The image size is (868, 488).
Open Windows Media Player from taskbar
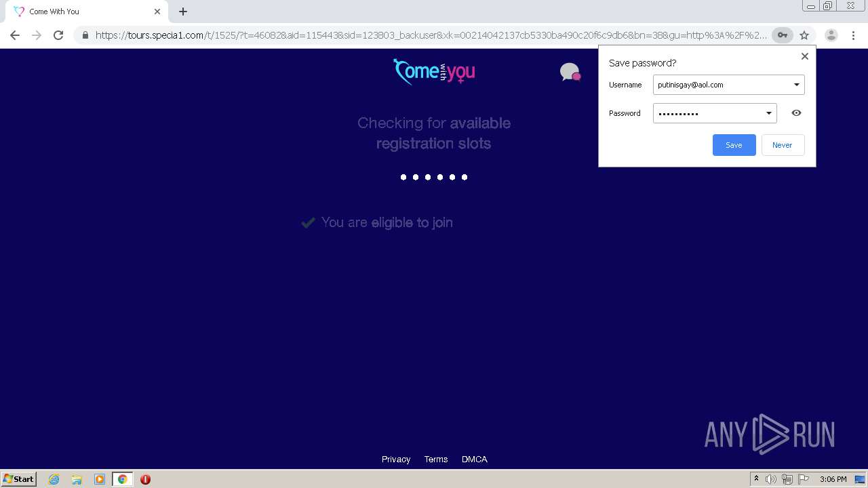pyautogui.click(x=100, y=479)
